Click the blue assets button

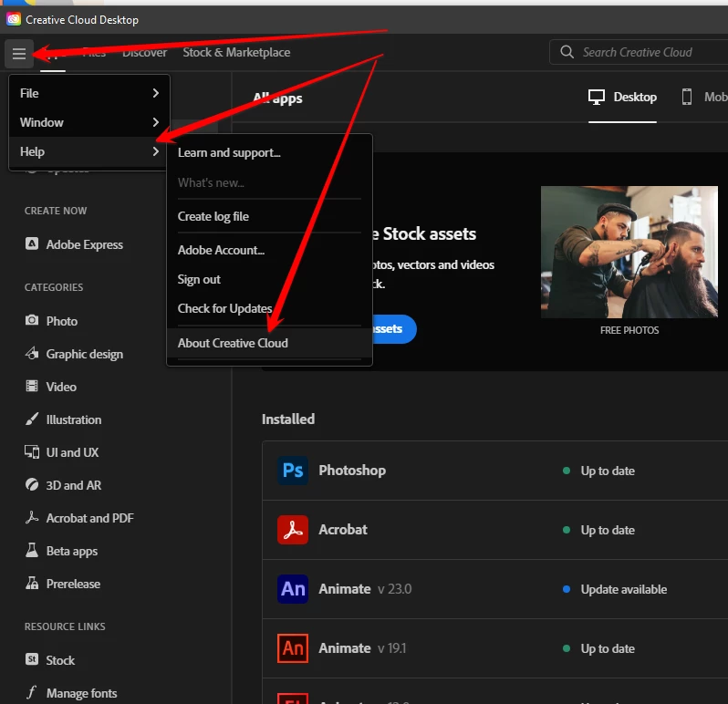pos(394,329)
